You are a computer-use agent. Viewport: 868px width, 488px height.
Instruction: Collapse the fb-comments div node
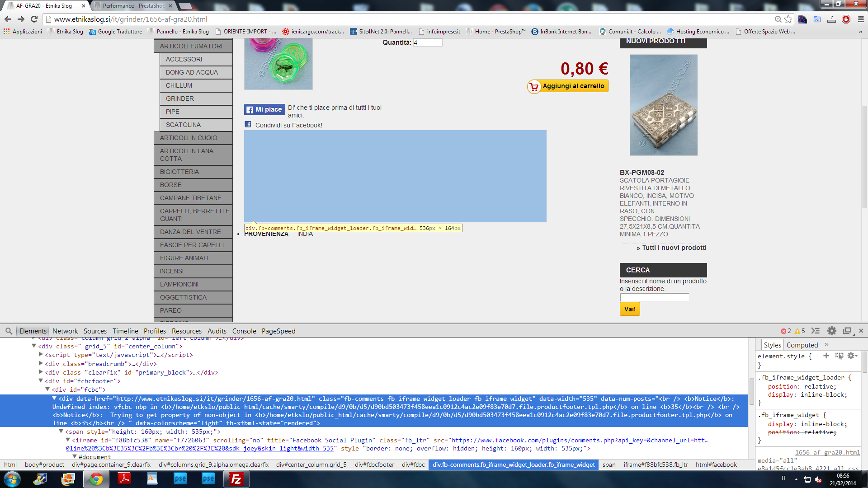coord(54,399)
